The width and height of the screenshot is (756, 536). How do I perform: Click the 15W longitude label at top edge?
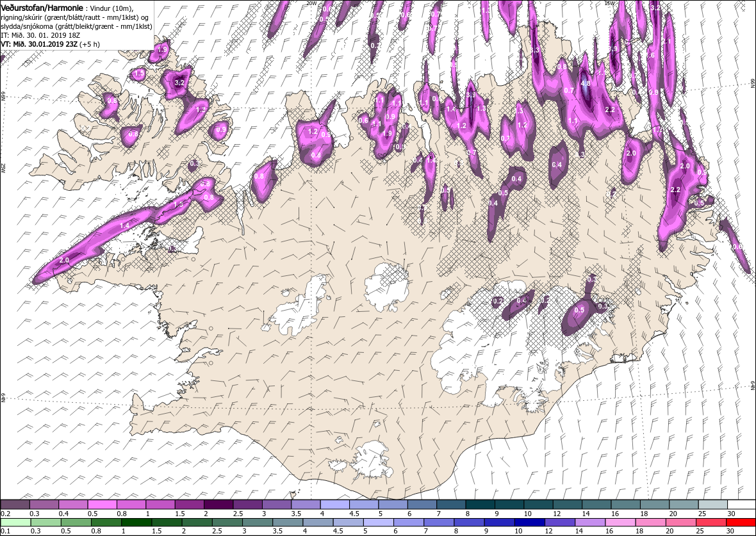[x=610, y=3]
